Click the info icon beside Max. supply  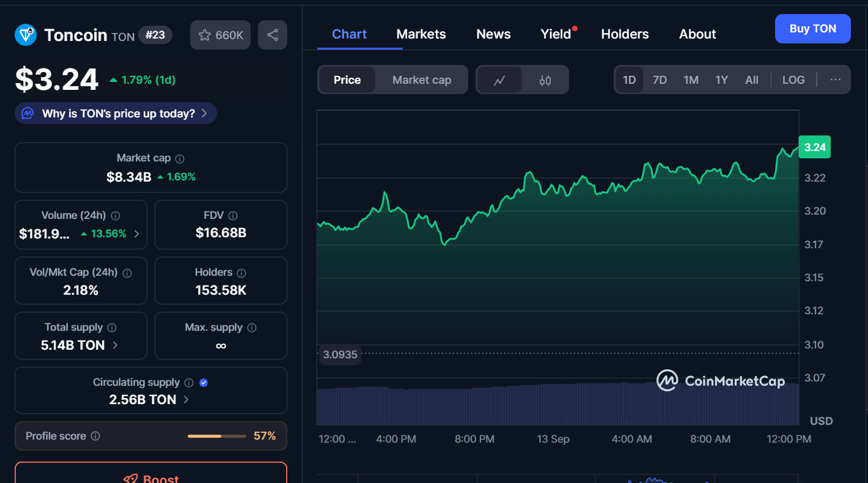(x=252, y=328)
